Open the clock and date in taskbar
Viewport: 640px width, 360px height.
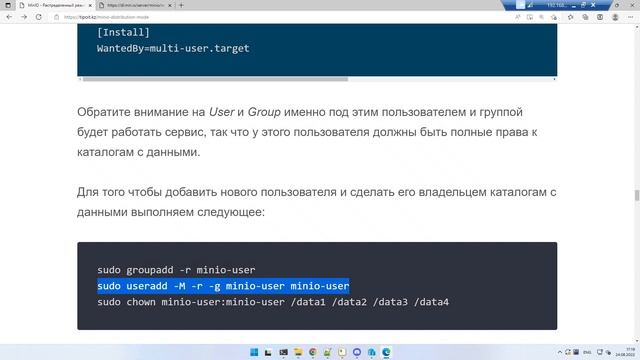[x=624, y=352]
